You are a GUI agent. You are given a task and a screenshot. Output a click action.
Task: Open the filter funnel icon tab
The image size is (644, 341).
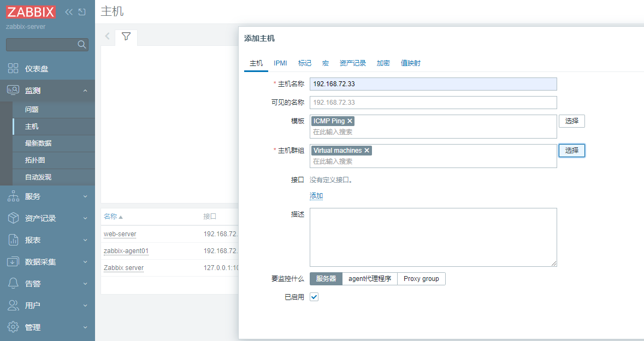(126, 37)
